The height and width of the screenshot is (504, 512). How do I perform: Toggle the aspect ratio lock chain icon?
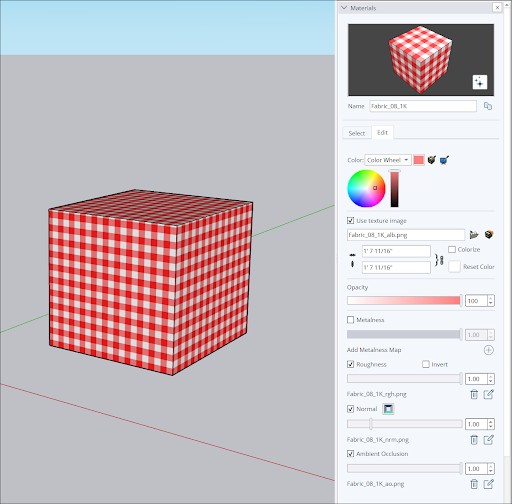439,260
